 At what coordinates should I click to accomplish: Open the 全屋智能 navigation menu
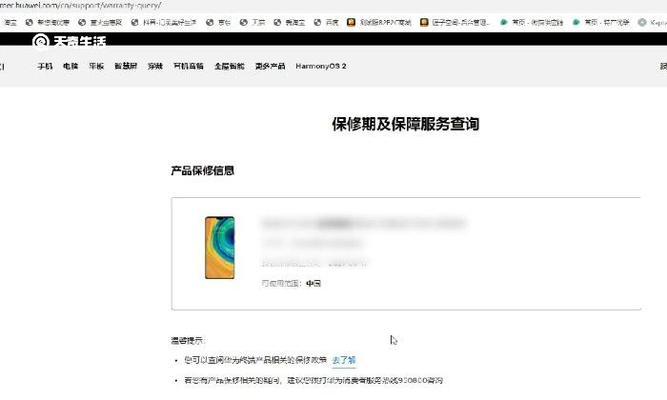(x=229, y=66)
